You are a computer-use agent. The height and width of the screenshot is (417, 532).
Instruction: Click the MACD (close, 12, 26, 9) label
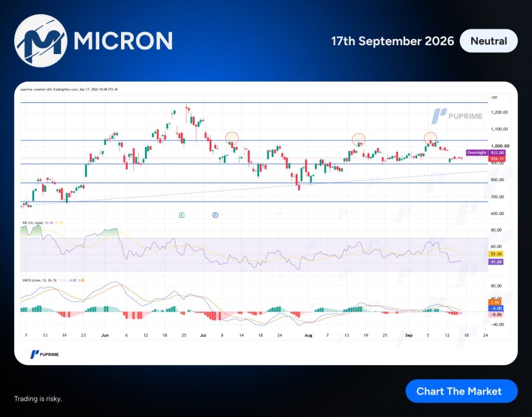(x=39, y=280)
